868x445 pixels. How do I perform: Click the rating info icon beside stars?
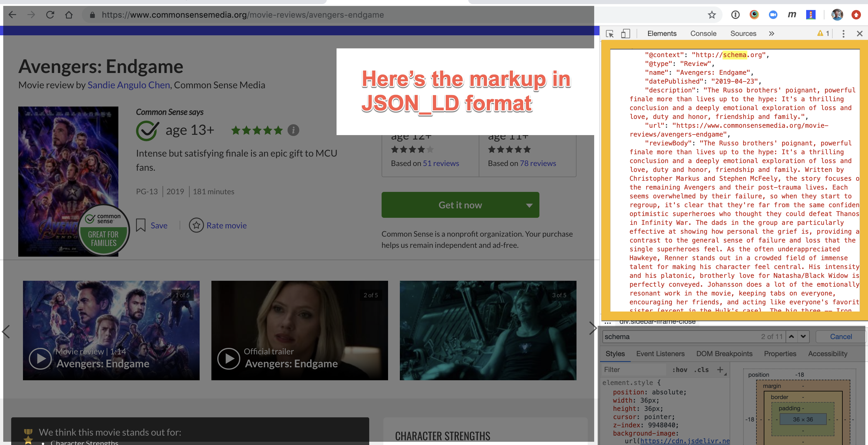coord(293,130)
